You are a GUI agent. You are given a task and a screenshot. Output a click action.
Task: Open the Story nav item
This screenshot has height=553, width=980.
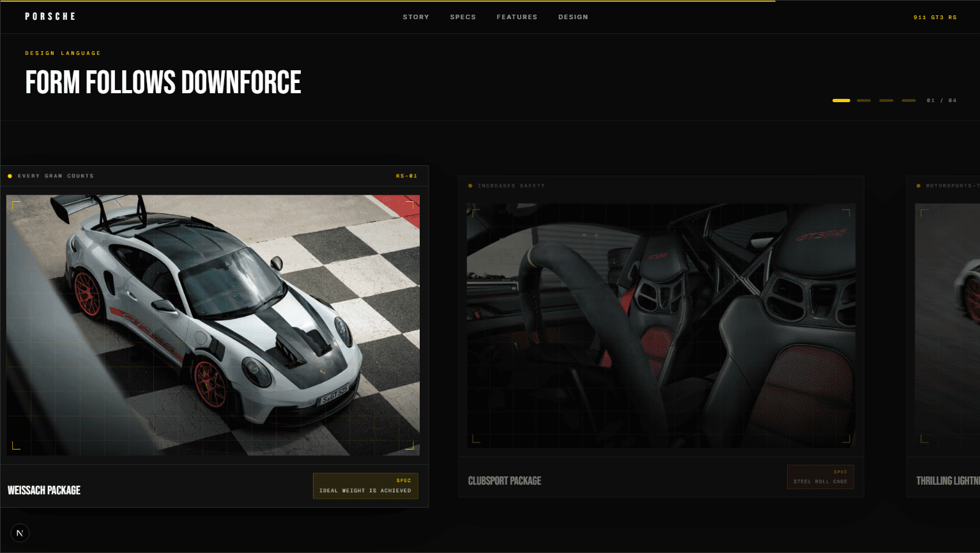(x=416, y=17)
